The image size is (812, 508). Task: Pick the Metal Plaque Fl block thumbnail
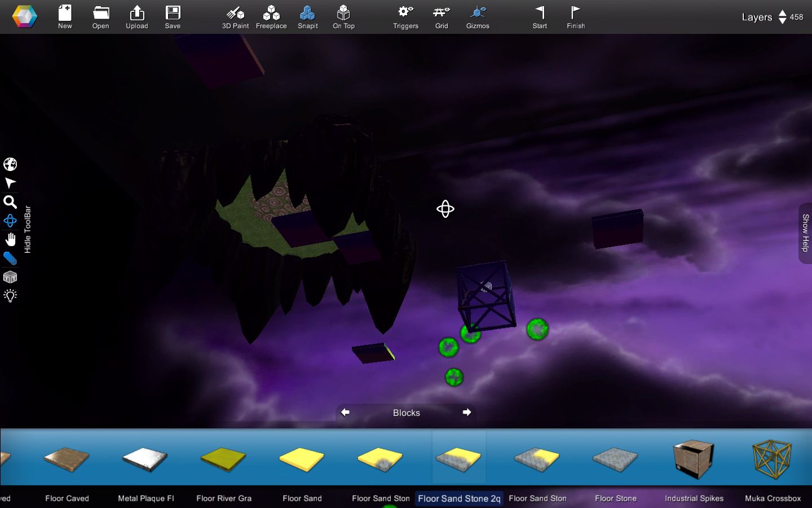145,459
